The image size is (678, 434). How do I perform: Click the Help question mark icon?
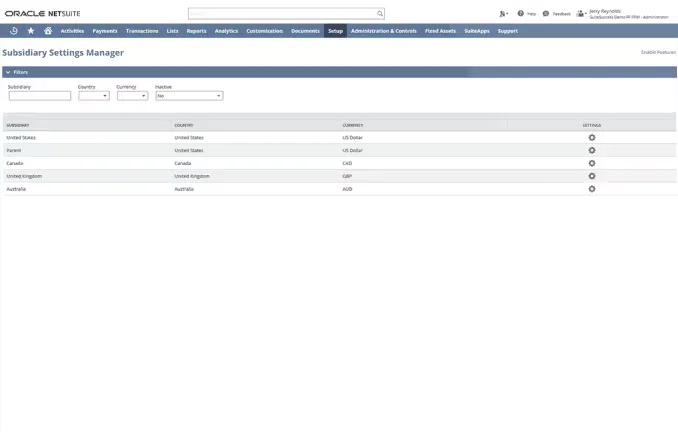coord(521,14)
